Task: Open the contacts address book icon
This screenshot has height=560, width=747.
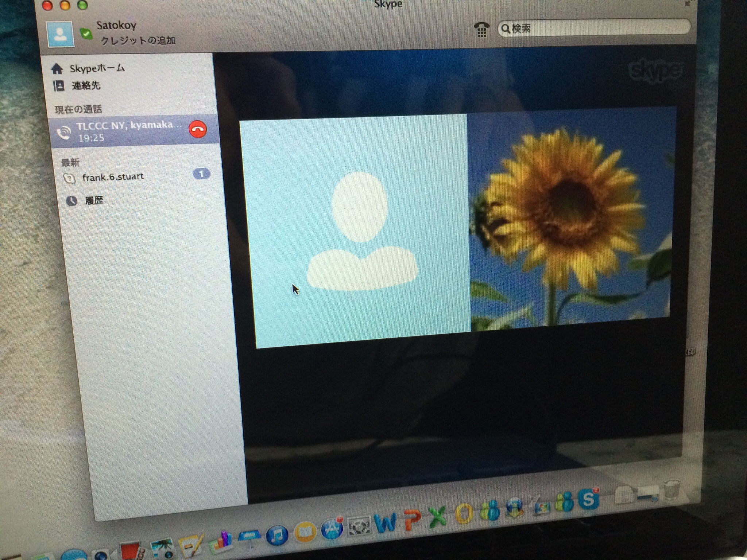Action: click(58, 86)
